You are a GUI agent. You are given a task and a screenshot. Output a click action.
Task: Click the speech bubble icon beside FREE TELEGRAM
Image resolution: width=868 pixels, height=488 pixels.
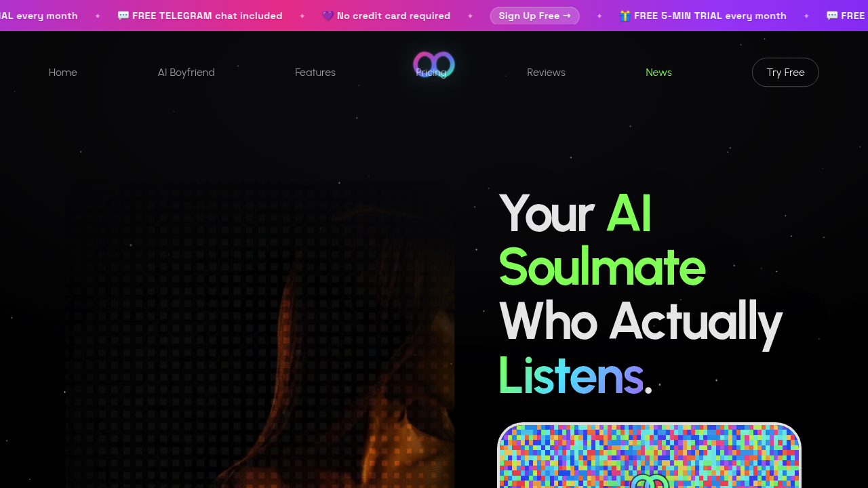(x=123, y=16)
